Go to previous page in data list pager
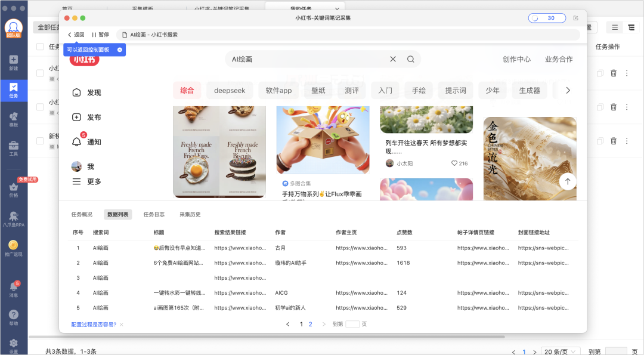The width and height of the screenshot is (644, 355). pyautogui.click(x=288, y=324)
